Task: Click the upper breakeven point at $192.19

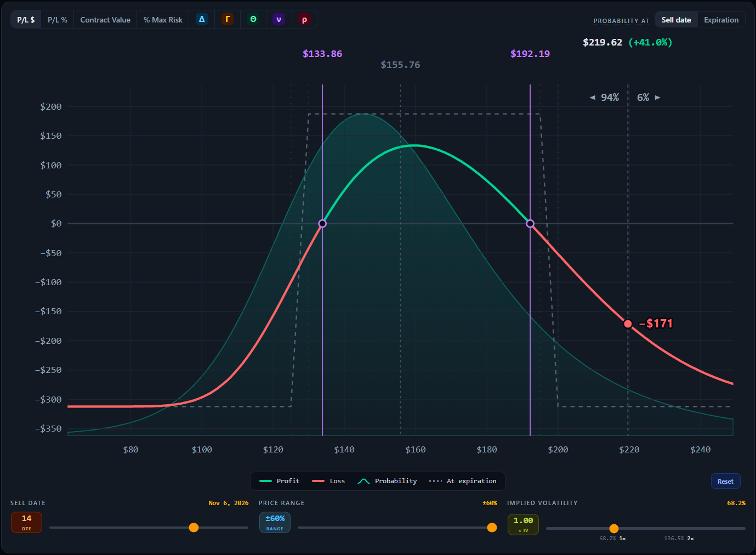Action: point(530,224)
